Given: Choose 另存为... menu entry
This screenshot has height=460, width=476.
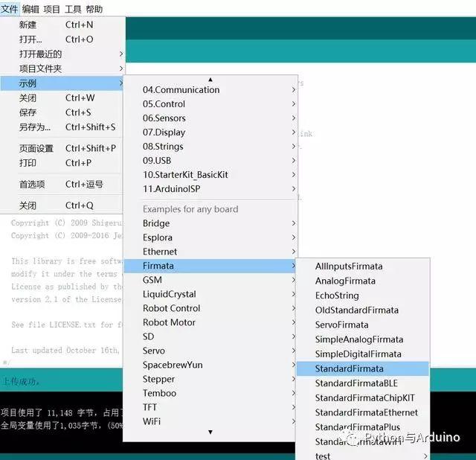Looking at the screenshot, I should click(x=62, y=127).
